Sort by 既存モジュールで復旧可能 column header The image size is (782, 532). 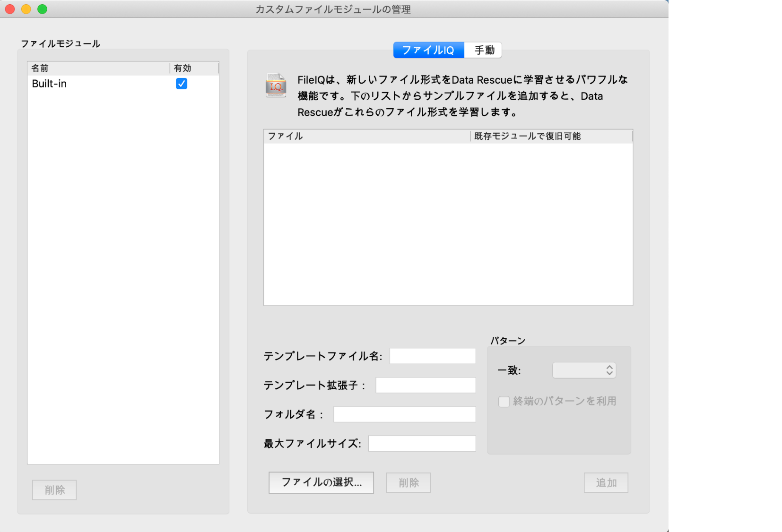pyautogui.click(x=551, y=136)
